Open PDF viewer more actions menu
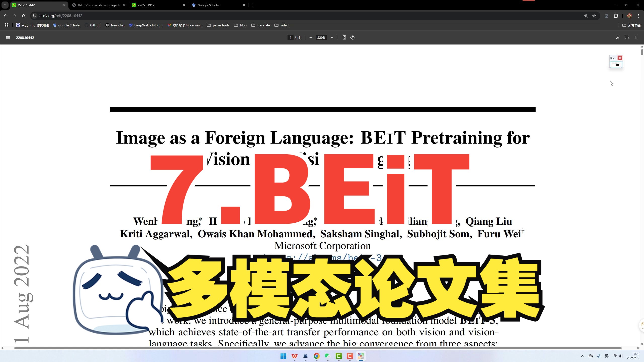Viewport: 644px width, 362px height. coord(636,37)
